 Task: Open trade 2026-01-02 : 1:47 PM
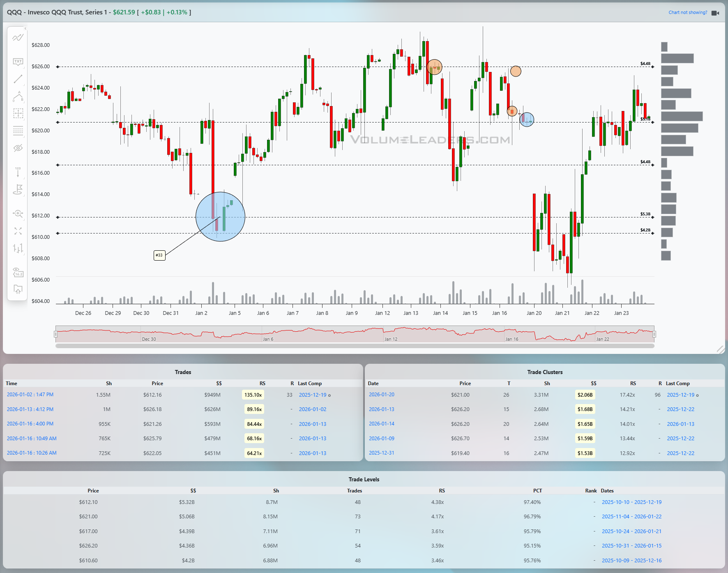click(30, 395)
